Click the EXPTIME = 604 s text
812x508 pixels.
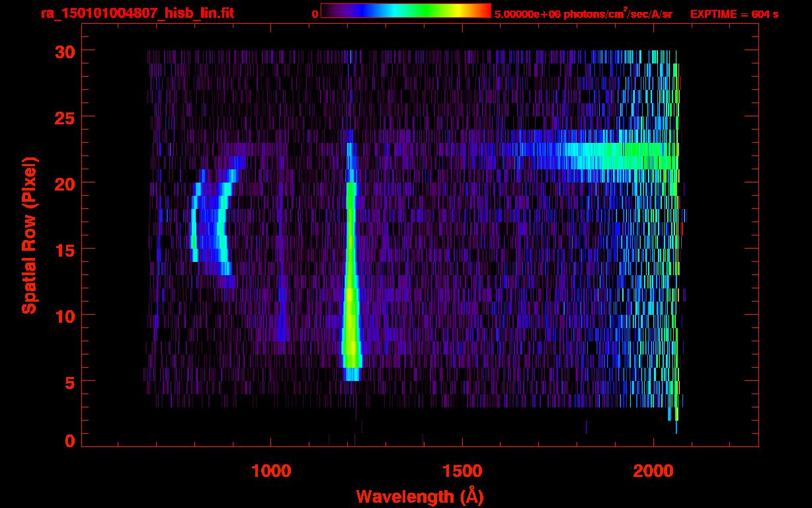coord(734,14)
